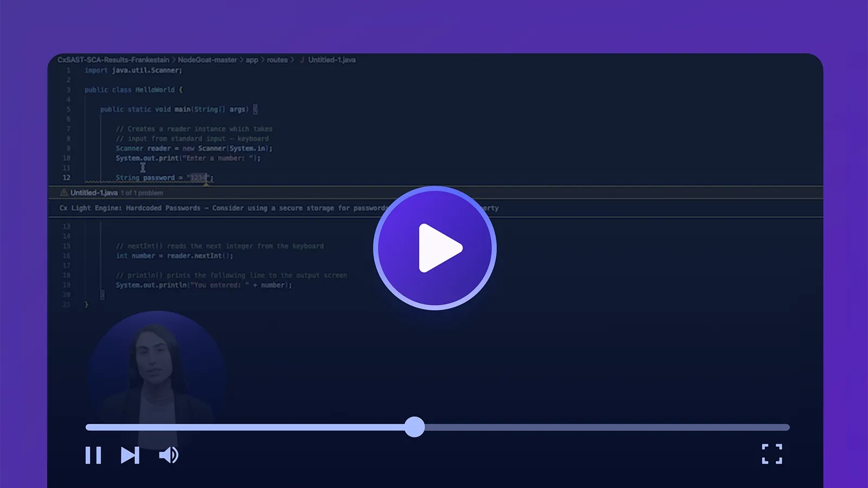Image resolution: width=868 pixels, height=488 pixels.
Task: Click the 'public static void main' line
Action: coord(178,109)
